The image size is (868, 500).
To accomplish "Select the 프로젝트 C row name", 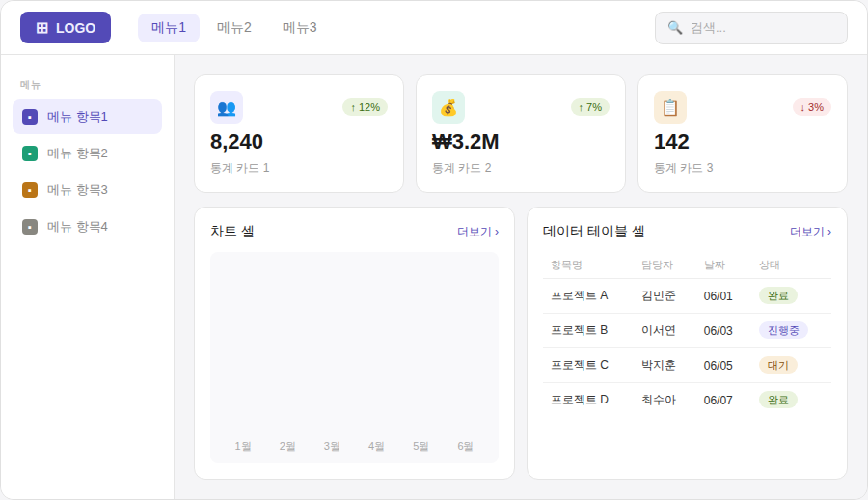I will point(579,365).
